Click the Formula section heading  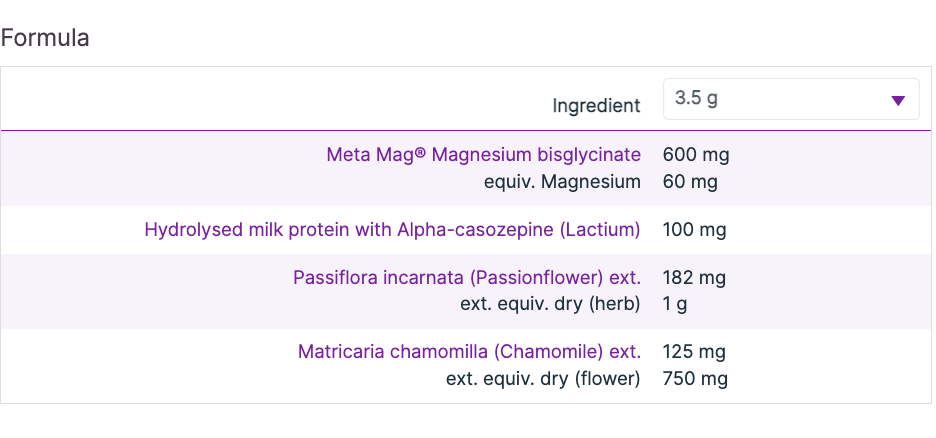pyautogui.click(x=45, y=38)
